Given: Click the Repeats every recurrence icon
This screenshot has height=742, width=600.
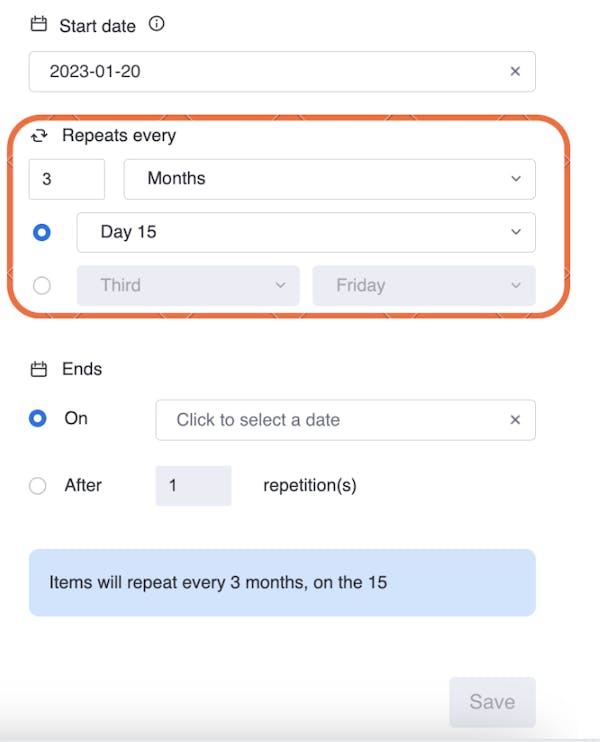Looking at the screenshot, I should pos(40,136).
